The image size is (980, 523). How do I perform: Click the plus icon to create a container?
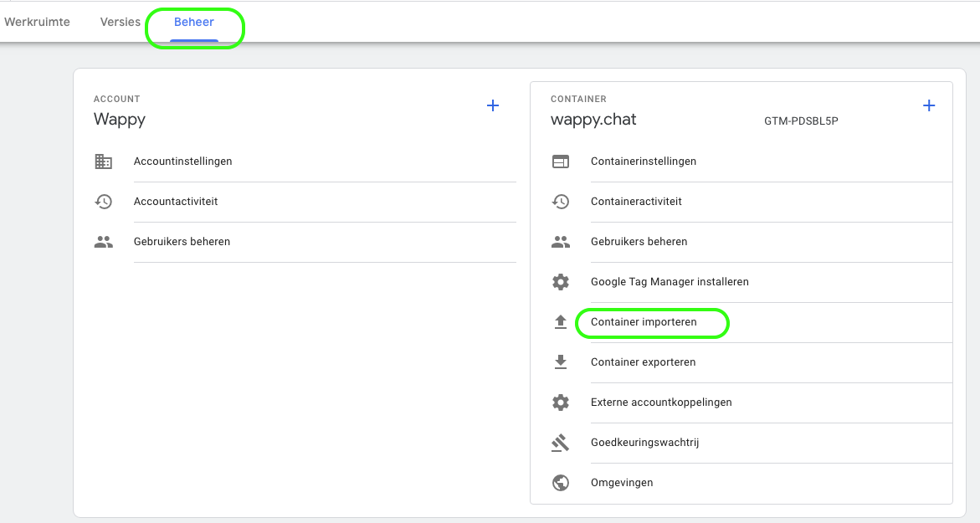(929, 105)
